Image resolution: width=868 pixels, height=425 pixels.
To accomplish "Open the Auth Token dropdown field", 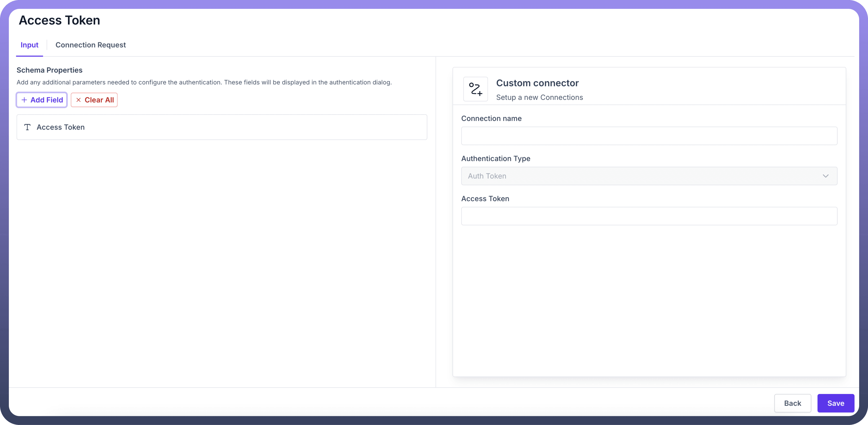I will (x=640, y=176).
